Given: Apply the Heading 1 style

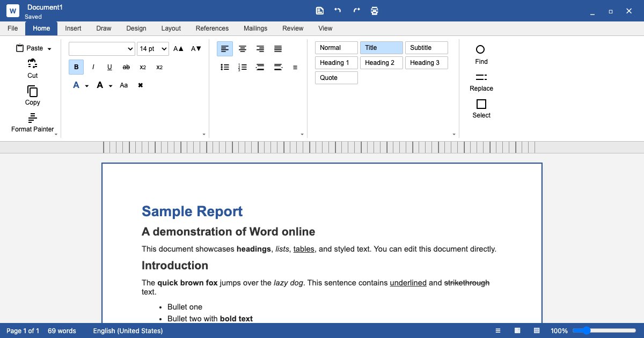Looking at the screenshot, I should pyautogui.click(x=336, y=63).
